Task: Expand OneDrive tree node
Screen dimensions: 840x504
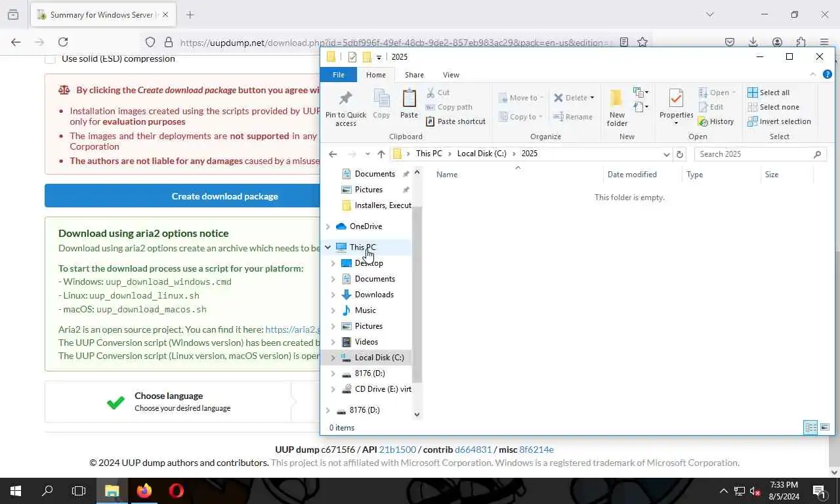Action: coord(327,226)
